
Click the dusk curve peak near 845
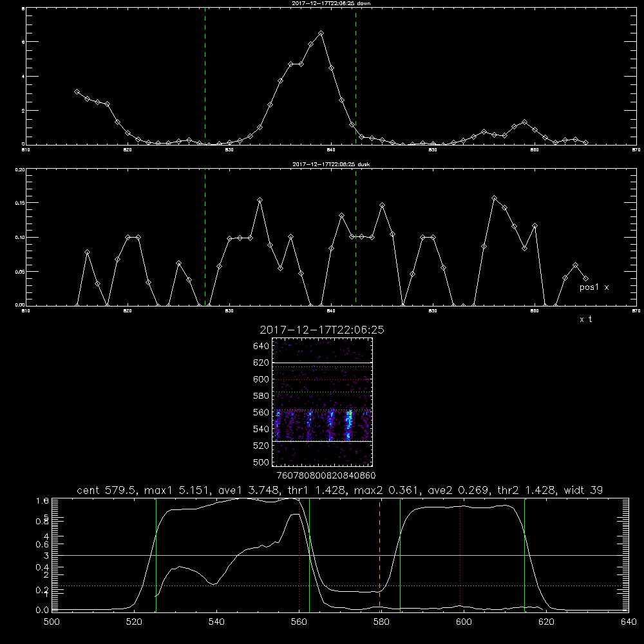tap(382, 205)
